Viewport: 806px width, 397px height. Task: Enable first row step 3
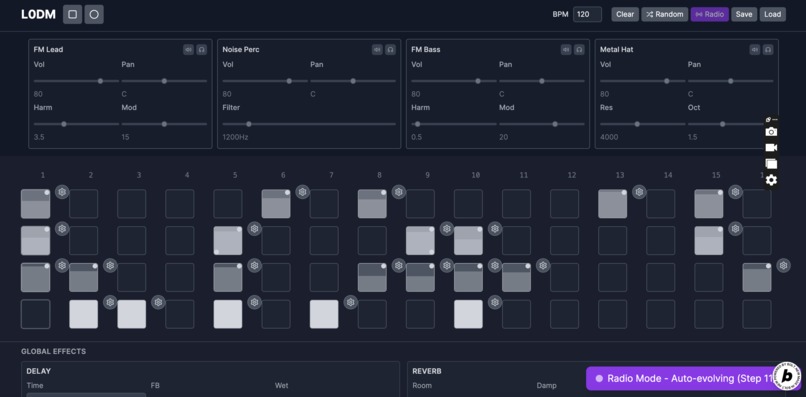[132, 204]
